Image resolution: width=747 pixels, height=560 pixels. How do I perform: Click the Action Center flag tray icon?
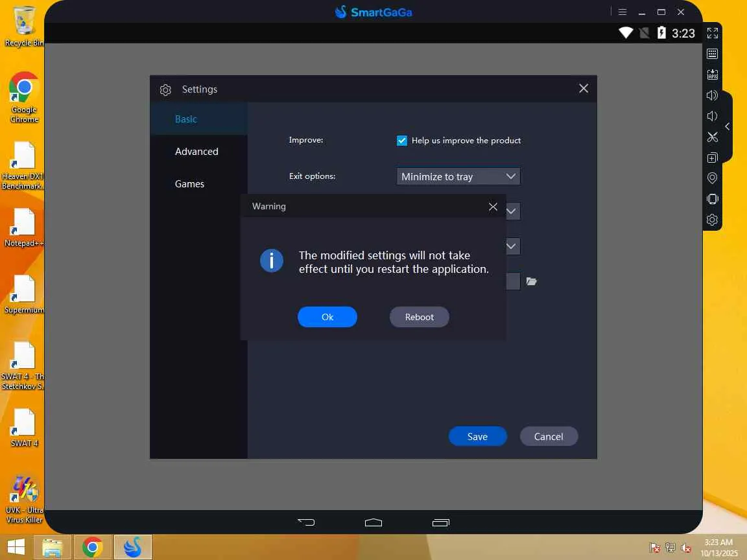[654, 548]
